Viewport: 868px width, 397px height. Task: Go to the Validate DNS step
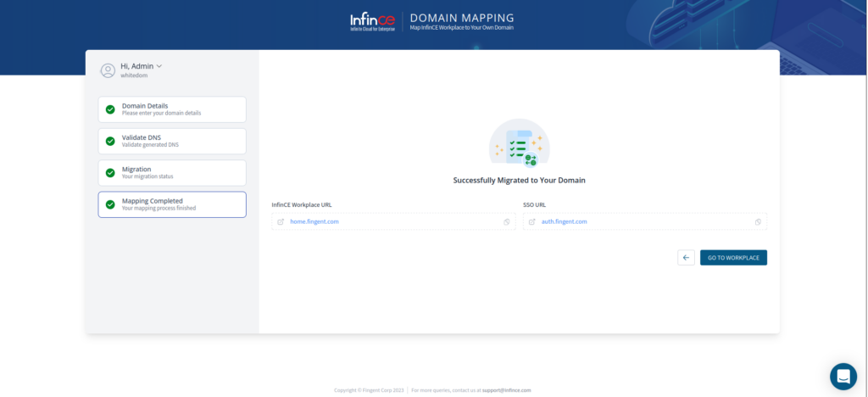172,141
